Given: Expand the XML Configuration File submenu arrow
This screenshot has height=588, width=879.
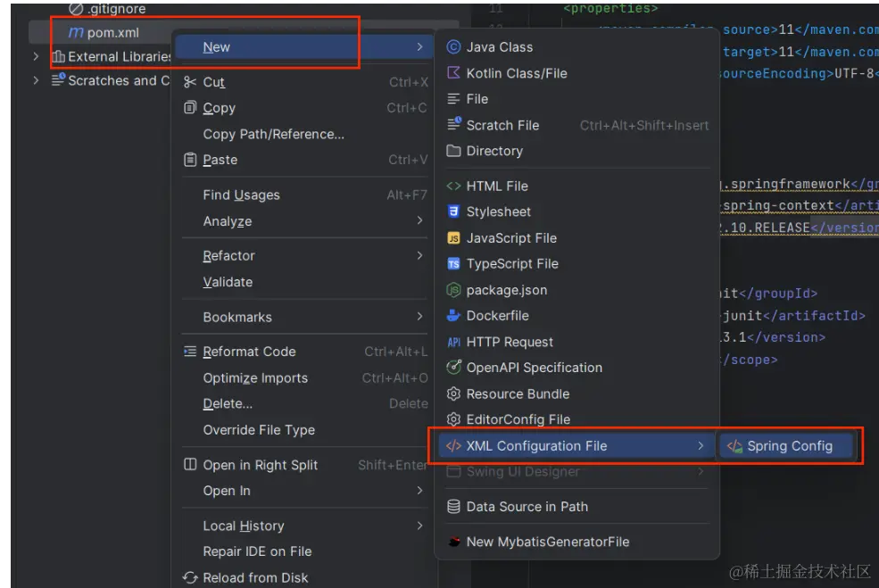Looking at the screenshot, I should coord(701,445).
